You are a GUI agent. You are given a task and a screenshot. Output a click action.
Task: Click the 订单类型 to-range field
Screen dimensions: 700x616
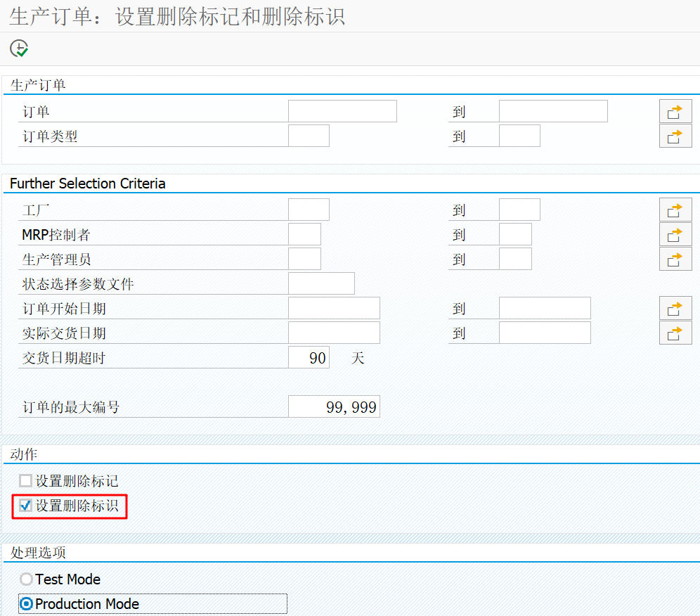tap(519, 135)
